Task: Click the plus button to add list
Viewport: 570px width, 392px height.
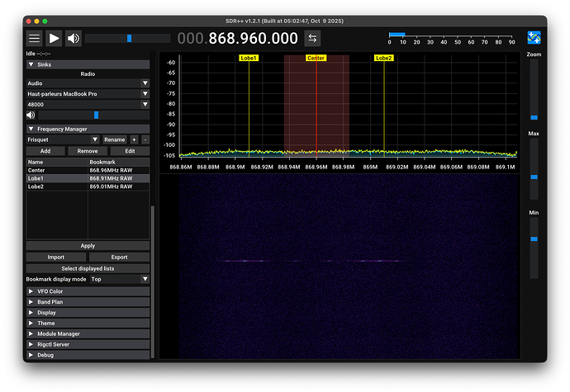Action: click(134, 140)
